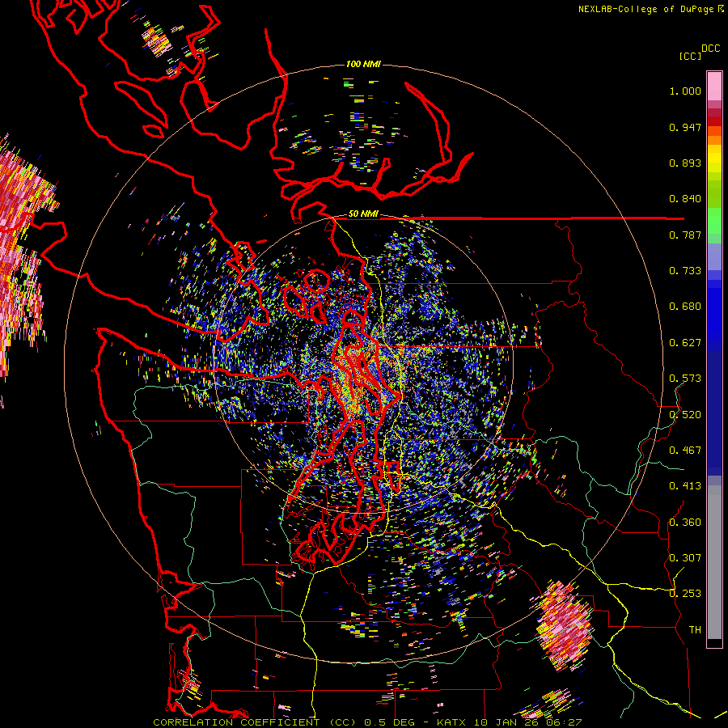Screen dimensions: 728x728
Task: Select the 0.520 legend value
Action: (685, 415)
